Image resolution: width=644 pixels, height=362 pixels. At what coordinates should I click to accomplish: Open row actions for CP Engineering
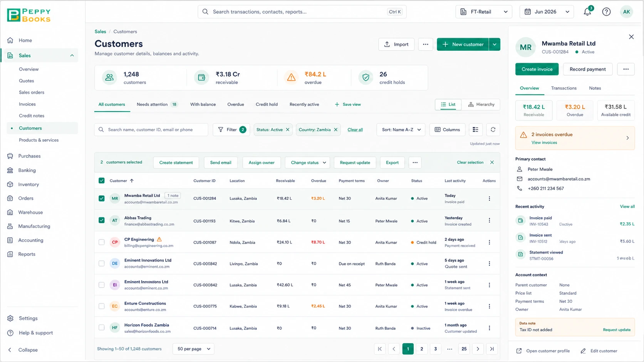[x=490, y=242]
